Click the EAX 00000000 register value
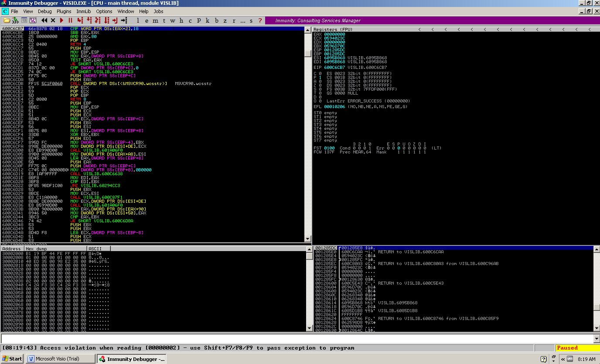Screen dimensions: 600x364 [x=334, y=34]
